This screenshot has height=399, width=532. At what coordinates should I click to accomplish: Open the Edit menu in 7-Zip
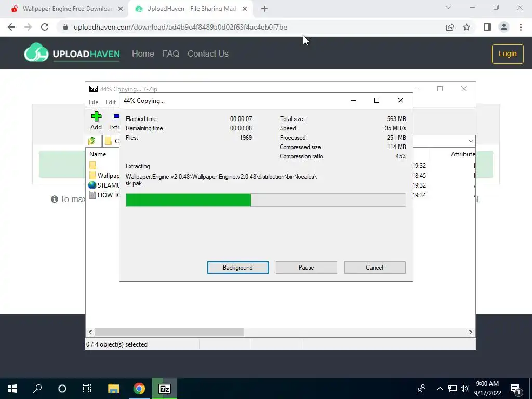click(111, 102)
